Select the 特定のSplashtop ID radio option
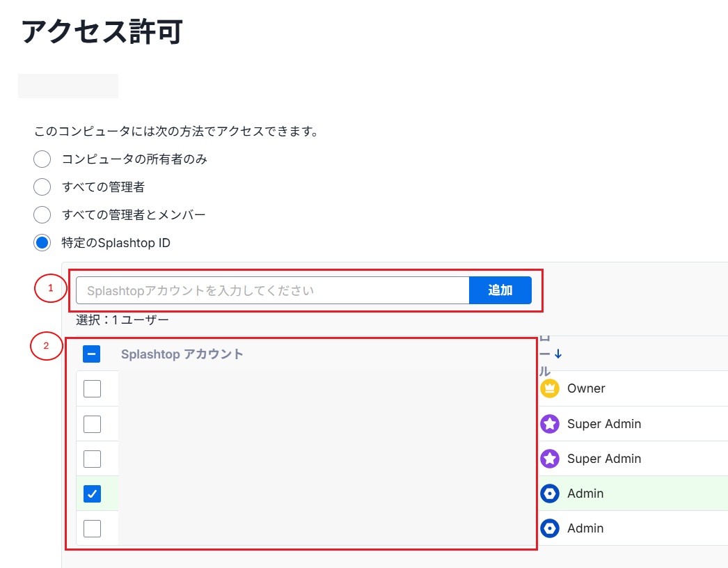The image size is (728, 568). (42, 242)
